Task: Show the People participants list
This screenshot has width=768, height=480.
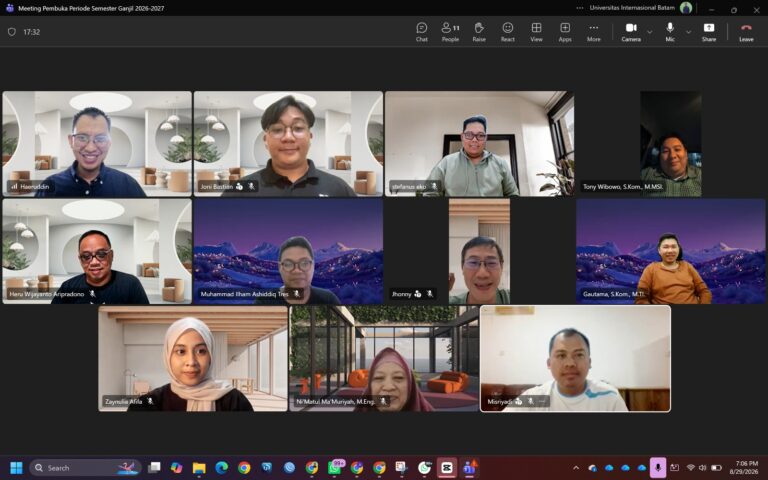Action: (450, 32)
